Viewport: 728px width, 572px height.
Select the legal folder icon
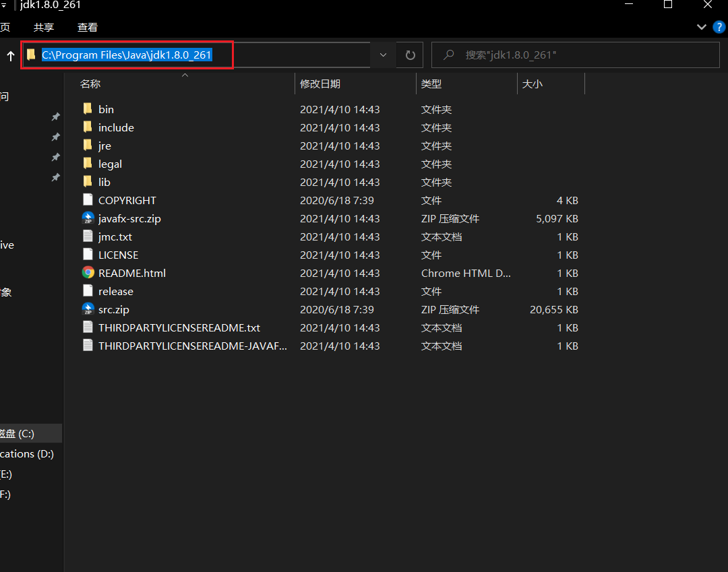pos(87,163)
